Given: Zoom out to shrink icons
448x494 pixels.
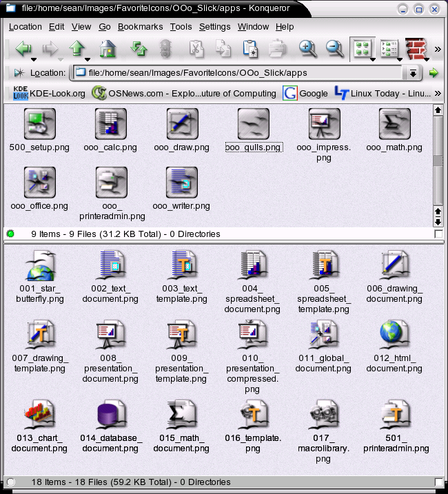Looking at the screenshot, I should (334, 49).
